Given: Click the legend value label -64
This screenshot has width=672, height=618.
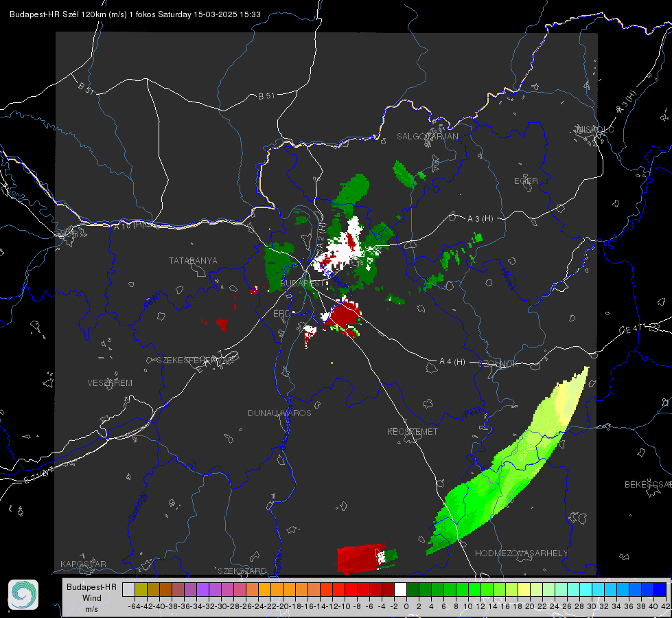Looking at the screenshot, I should point(134,606).
